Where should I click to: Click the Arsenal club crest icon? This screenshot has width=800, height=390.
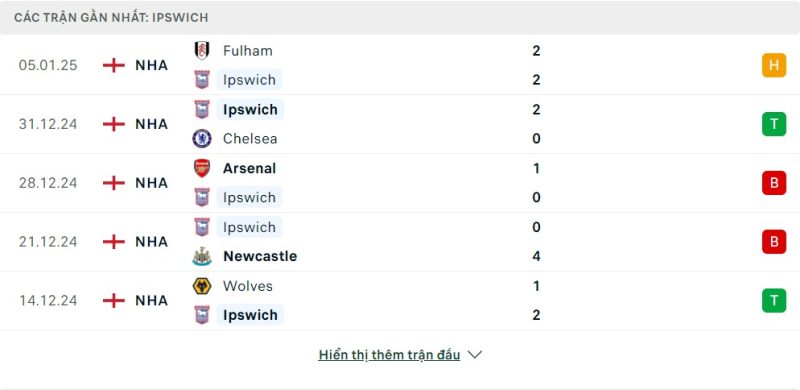point(202,168)
